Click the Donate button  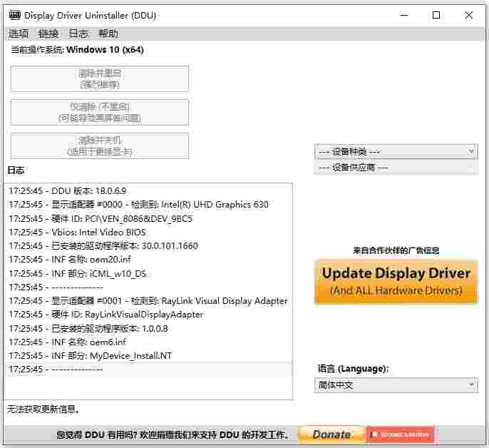point(331,434)
